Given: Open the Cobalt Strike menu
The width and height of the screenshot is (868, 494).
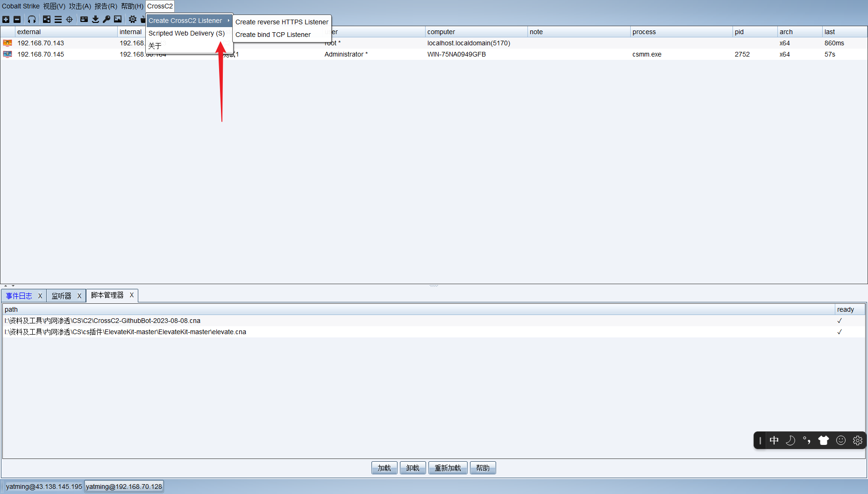Looking at the screenshot, I should [x=21, y=6].
